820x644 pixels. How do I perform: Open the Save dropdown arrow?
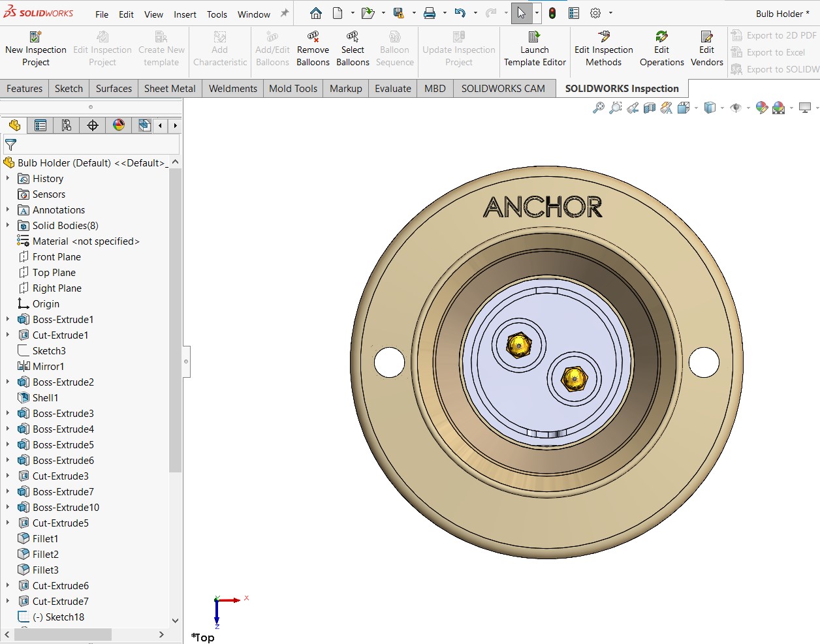414,13
